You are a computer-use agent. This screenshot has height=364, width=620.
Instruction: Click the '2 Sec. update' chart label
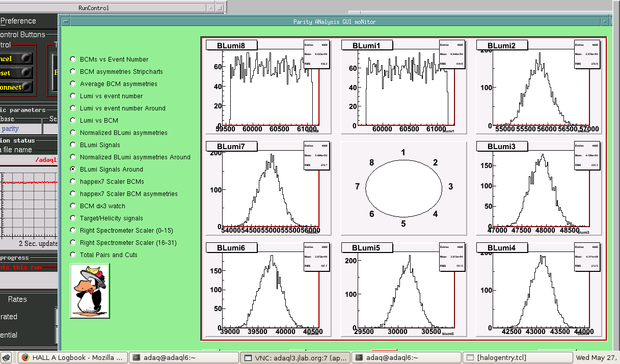pyautogui.click(x=39, y=243)
